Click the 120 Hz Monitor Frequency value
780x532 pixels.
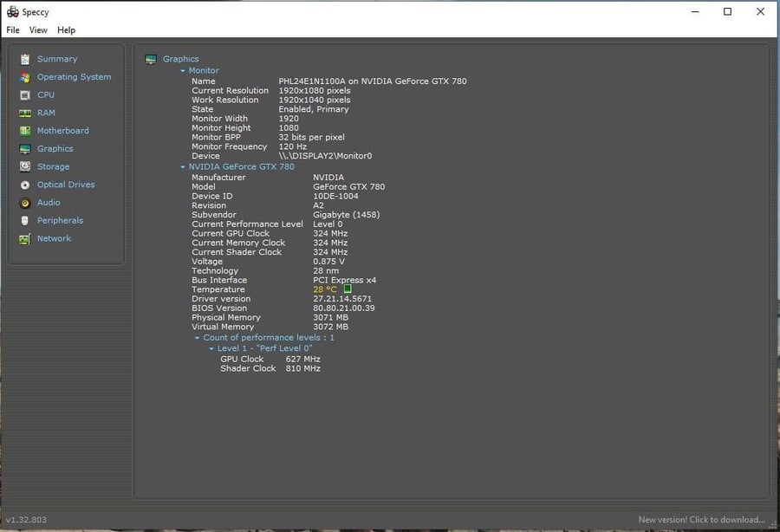tap(293, 146)
